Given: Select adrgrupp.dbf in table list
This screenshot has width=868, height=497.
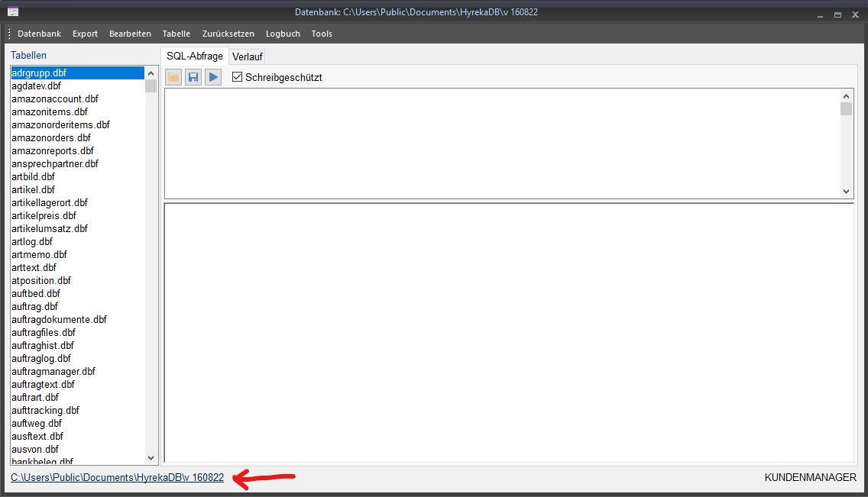Looking at the screenshot, I should pos(77,73).
